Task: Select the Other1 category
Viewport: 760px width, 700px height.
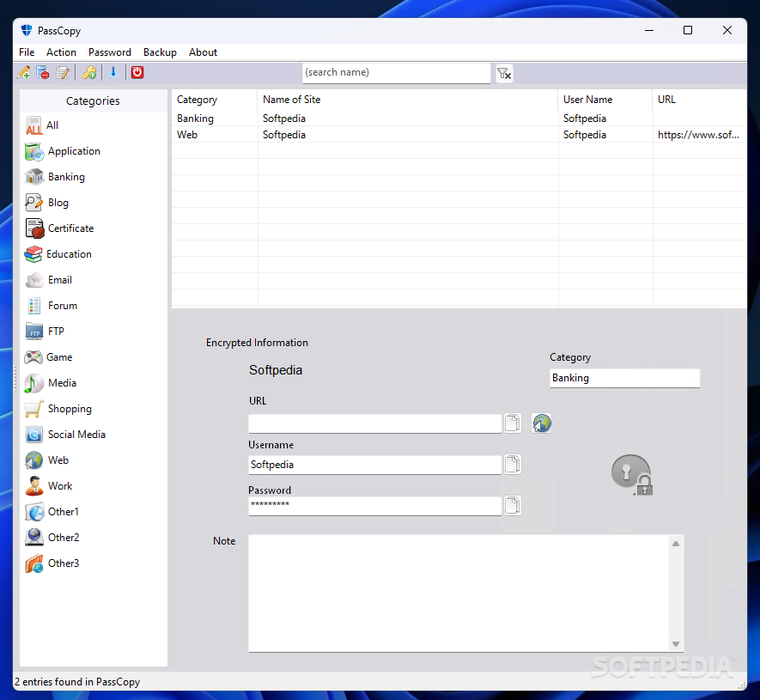Action: coord(52,512)
